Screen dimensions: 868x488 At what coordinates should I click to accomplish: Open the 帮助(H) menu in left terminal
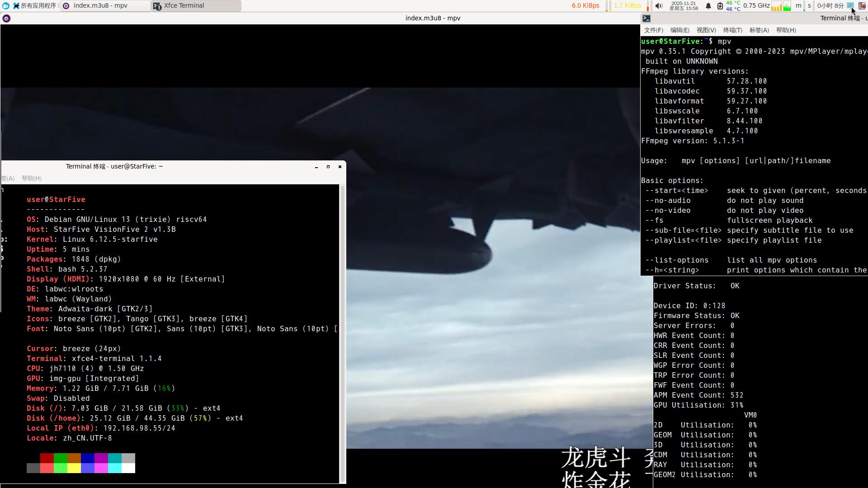coord(32,178)
